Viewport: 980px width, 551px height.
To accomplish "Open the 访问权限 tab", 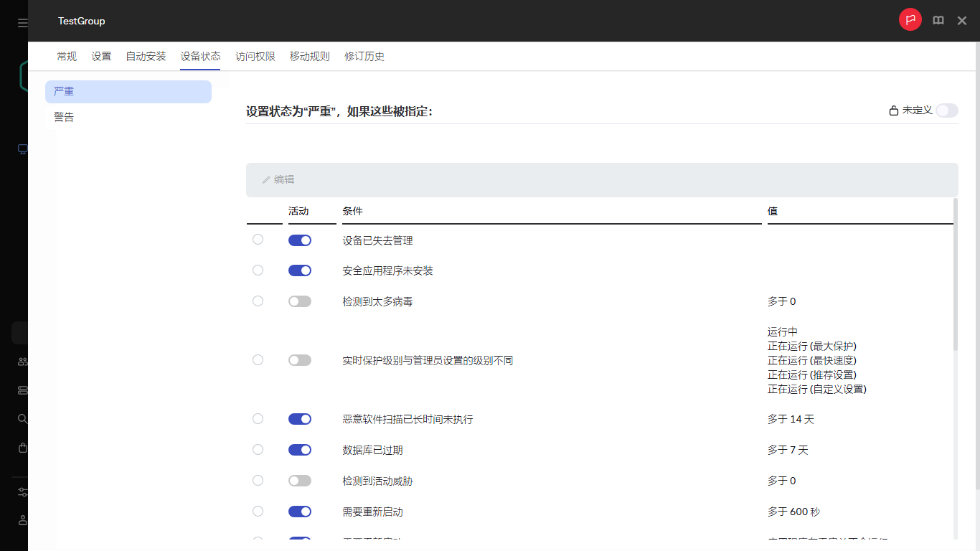I will [x=255, y=56].
